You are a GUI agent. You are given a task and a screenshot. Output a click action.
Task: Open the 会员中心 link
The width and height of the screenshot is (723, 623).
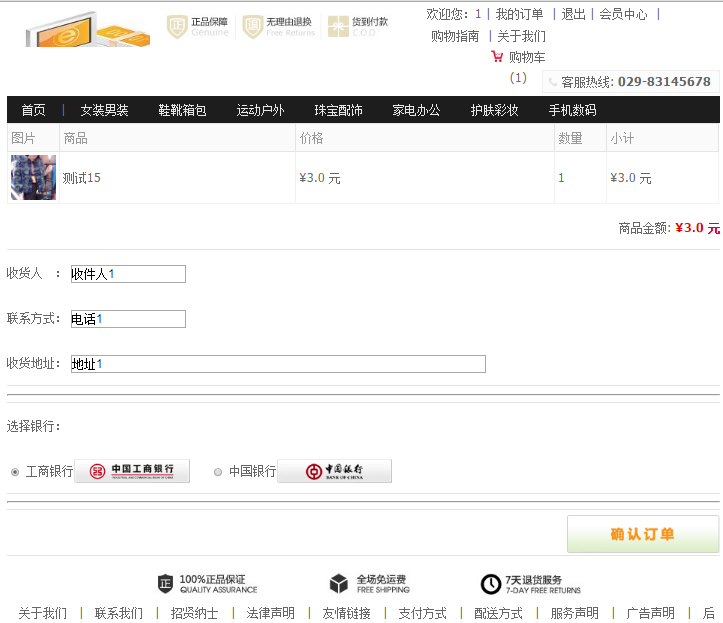[x=623, y=14]
